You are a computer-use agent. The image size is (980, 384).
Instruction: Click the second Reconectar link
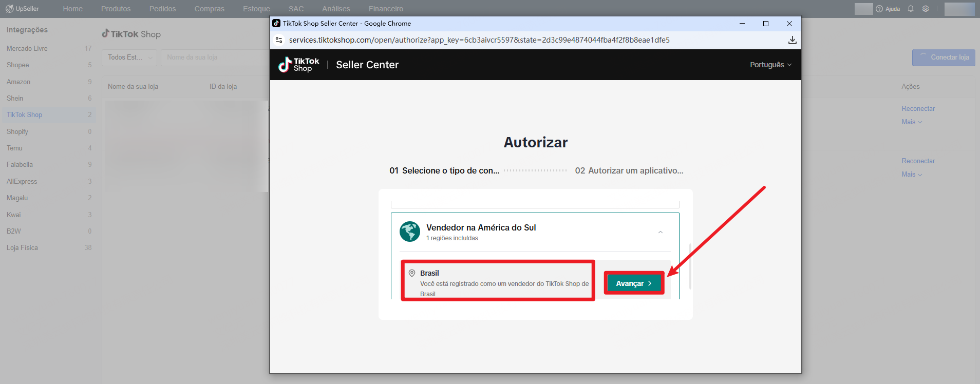coord(918,161)
